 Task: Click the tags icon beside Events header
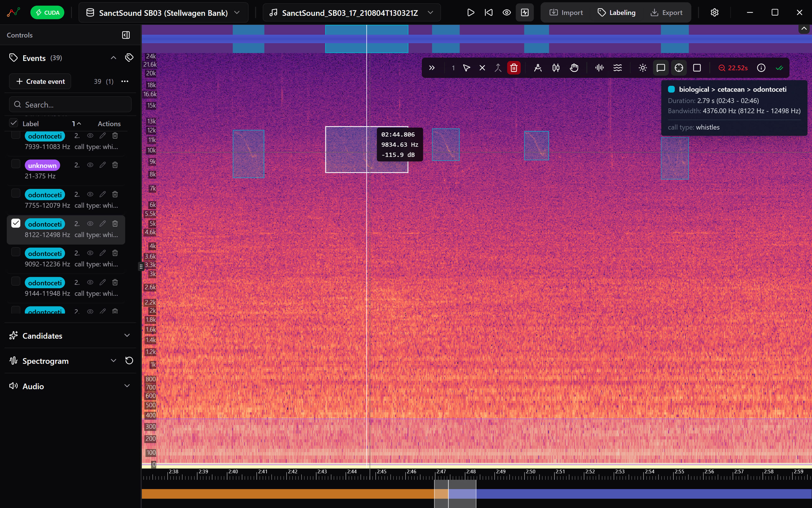coord(129,58)
